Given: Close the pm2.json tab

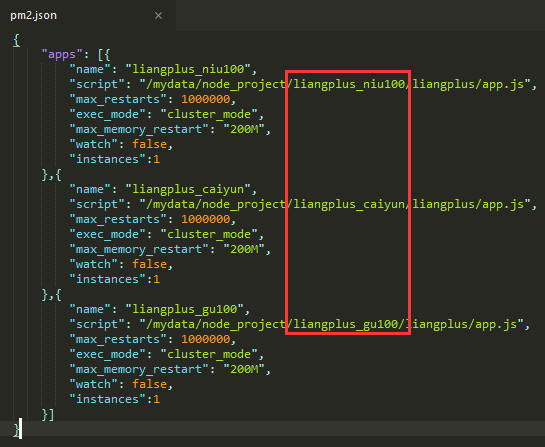Looking at the screenshot, I should click(158, 16).
